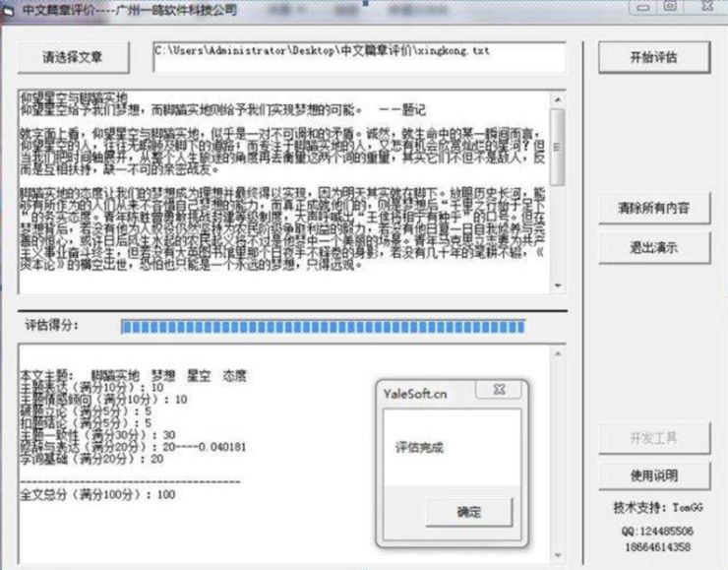Maximize the main application window
The width and height of the screenshot is (728, 570).
pyautogui.click(x=670, y=7)
